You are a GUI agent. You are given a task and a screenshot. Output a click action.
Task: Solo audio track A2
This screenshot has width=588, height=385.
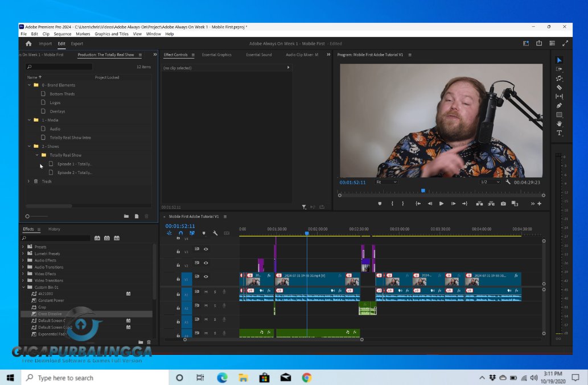click(215, 305)
